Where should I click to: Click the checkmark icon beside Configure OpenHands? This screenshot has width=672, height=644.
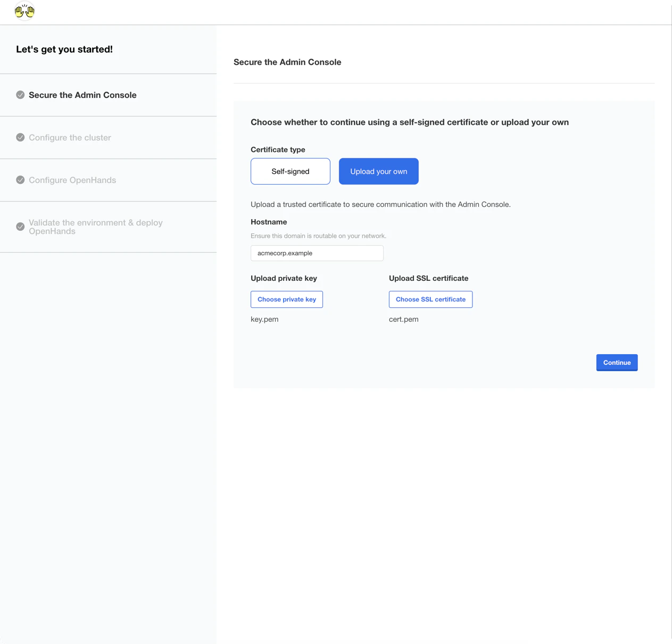[20, 180]
